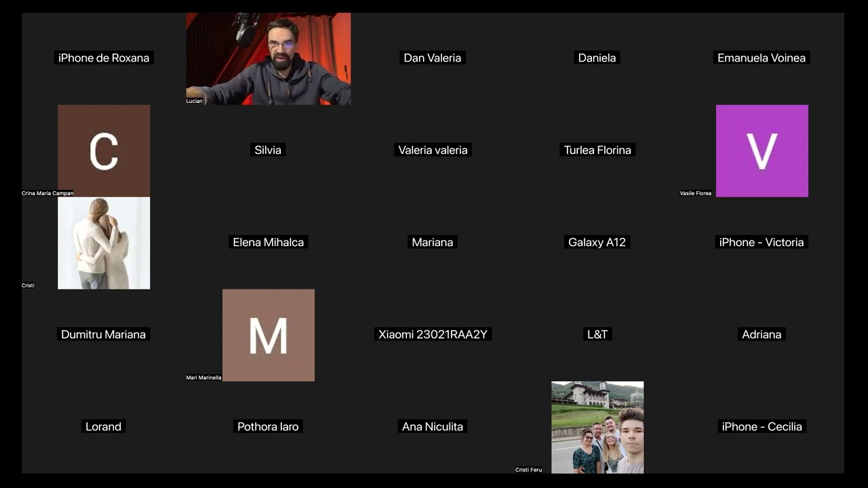The image size is (868, 488).
Task: Click Mari Marinella's M avatar
Action: coord(269,335)
